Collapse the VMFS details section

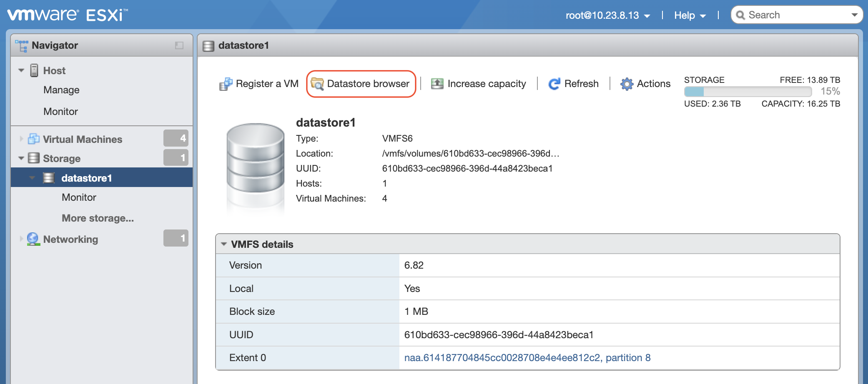point(224,244)
